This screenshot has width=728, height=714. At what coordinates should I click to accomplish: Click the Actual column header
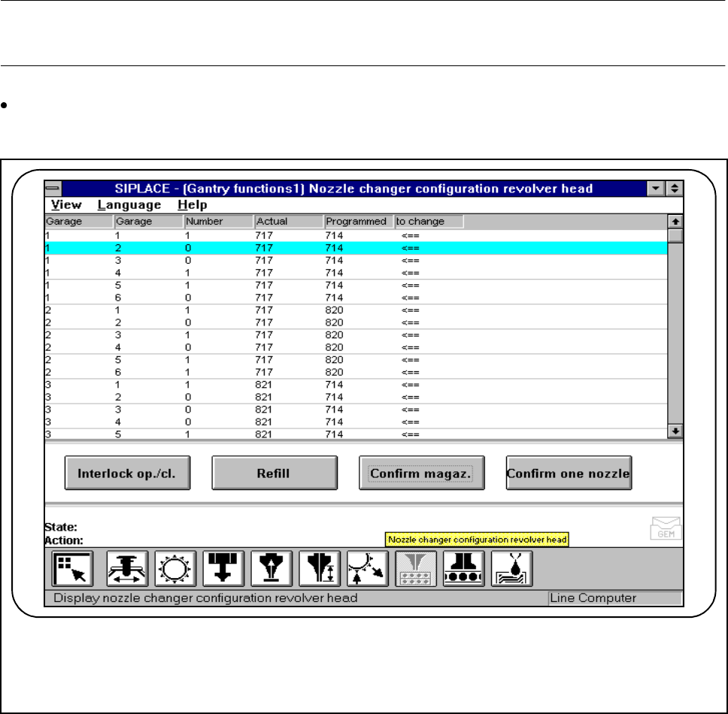click(289, 221)
